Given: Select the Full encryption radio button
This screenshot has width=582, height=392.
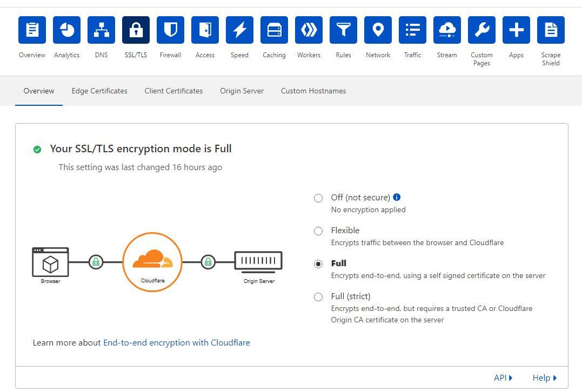Looking at the screenshot, I should coord(318,264).
